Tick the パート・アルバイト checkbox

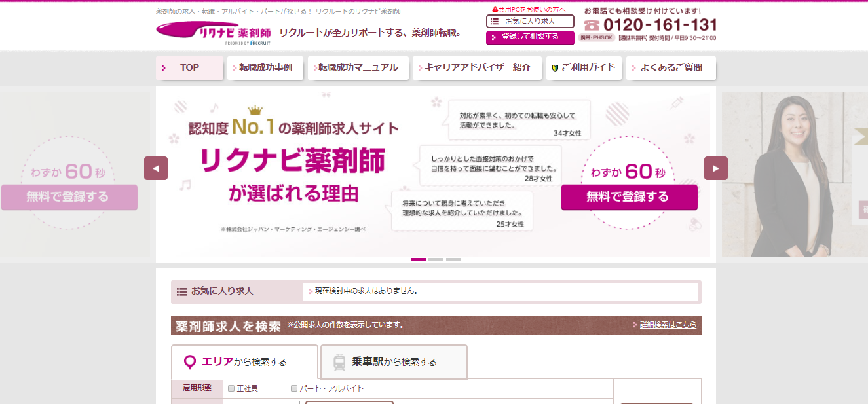click(294, 388)
